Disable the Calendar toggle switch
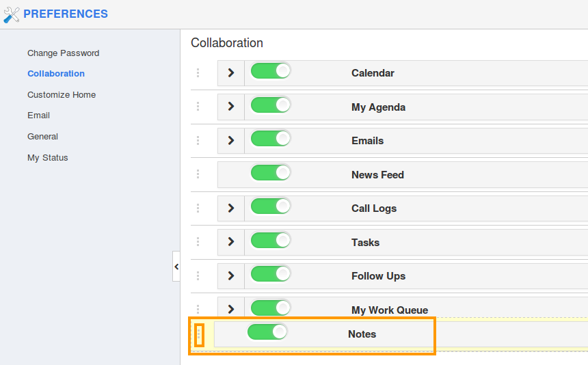 270,71
